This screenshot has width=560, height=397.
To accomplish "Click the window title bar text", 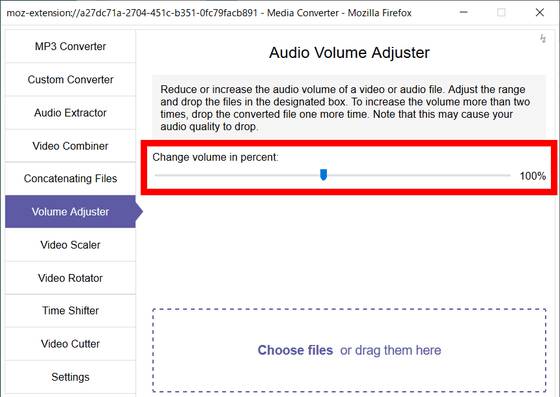I will pyautogui.click(x=209, y=13).
